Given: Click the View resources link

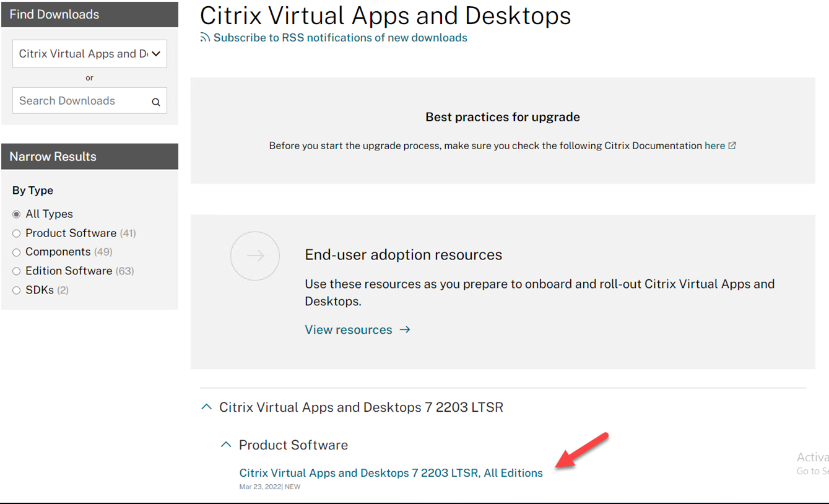Looking at the screenshot, I should 349,329.
